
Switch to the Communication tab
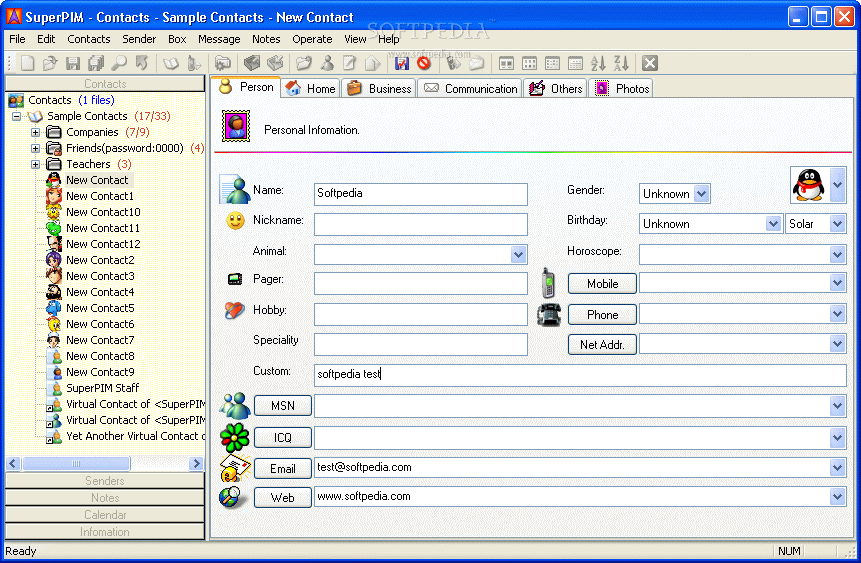[471, 88]
